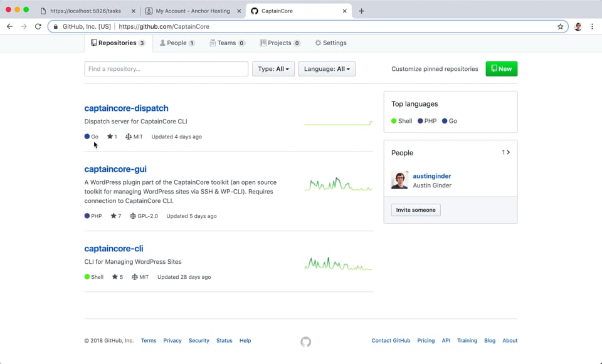Reload the page with the refresh icon

[38, 26]
